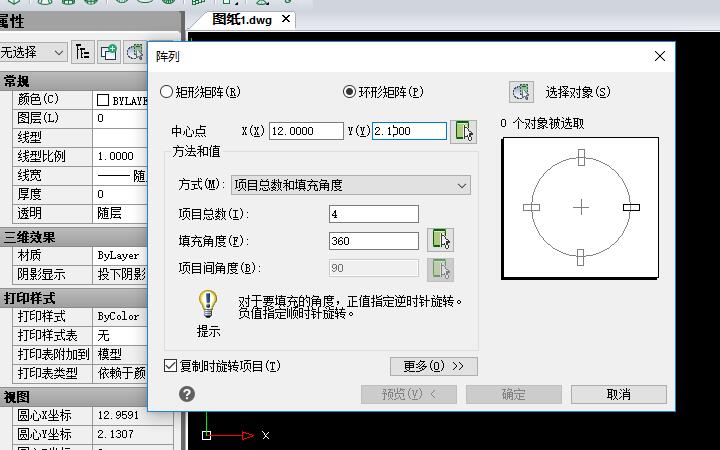The height and width of the screenshot is (450, 720).
Task: Close the 图纸1.dwg drawing tab
Action: [286, 19]
